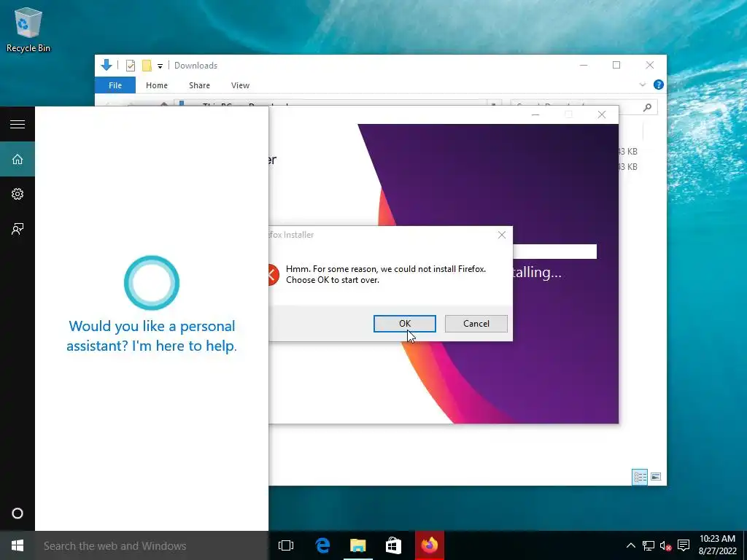Open the Cortana Feedback icon

pyautogui.click(x=18, y=229)
